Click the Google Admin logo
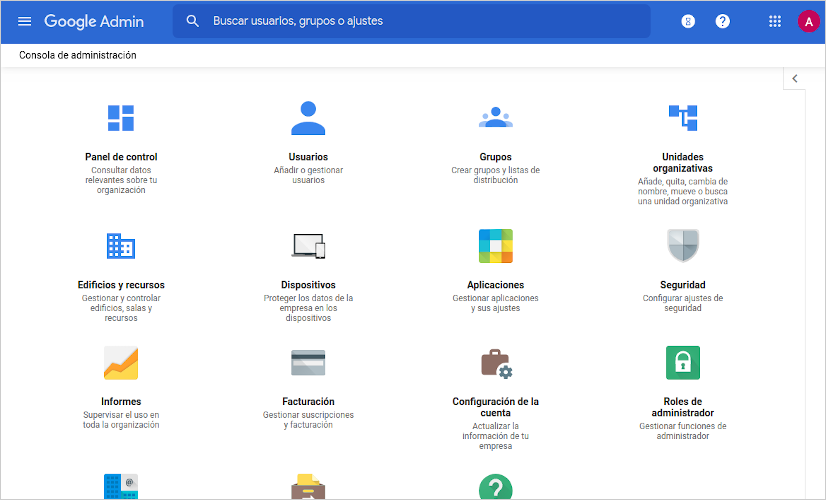This screenshot has height=500, width=826. [x=94, y=21]
